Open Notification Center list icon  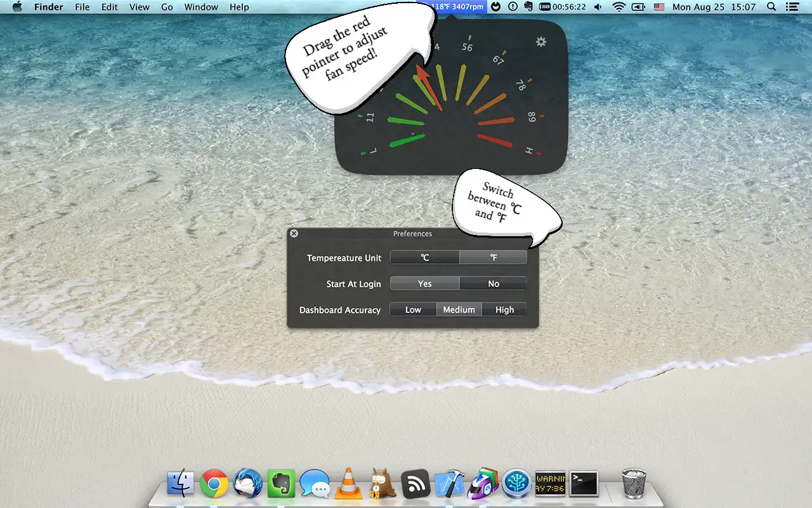click(x=793, y=7)
